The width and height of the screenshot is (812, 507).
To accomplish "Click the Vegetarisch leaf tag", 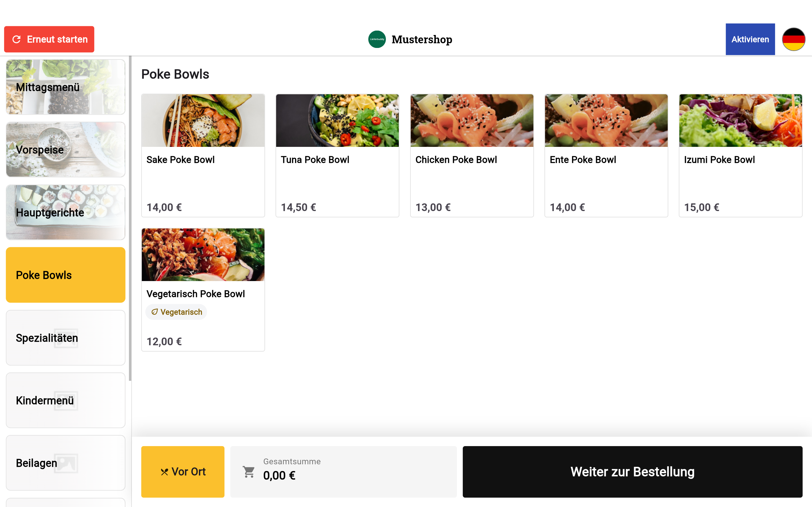I will coord(176,312).
